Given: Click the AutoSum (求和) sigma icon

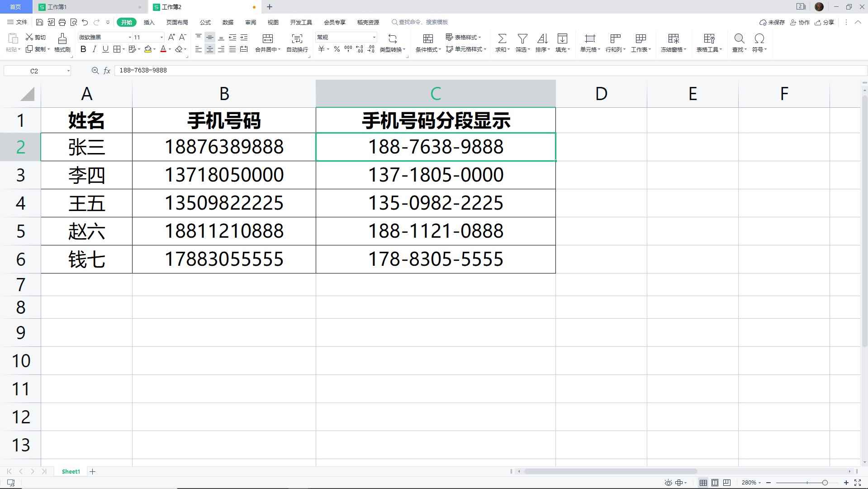Looking at the screenshot, I should pos(502,39).
